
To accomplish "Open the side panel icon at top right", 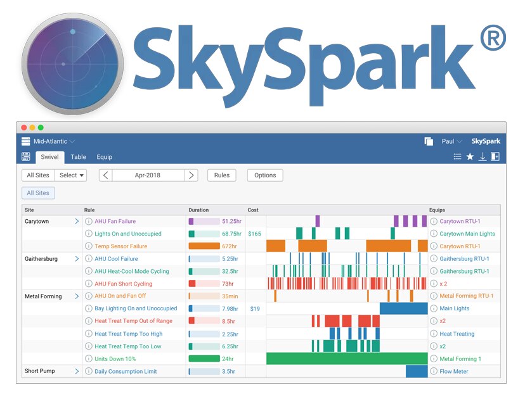I will tap(495, 156).
